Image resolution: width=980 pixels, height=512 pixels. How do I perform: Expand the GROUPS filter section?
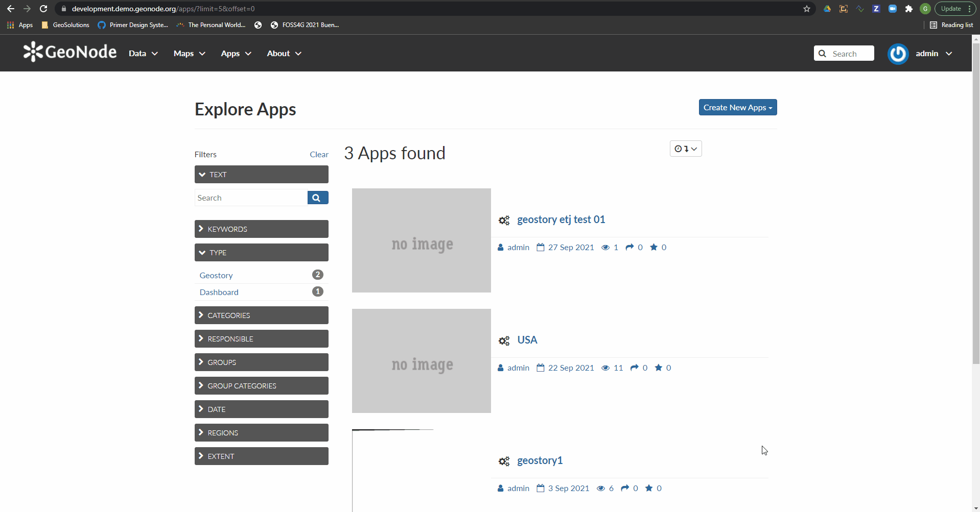pyautogui.click(x=262, y=362)
